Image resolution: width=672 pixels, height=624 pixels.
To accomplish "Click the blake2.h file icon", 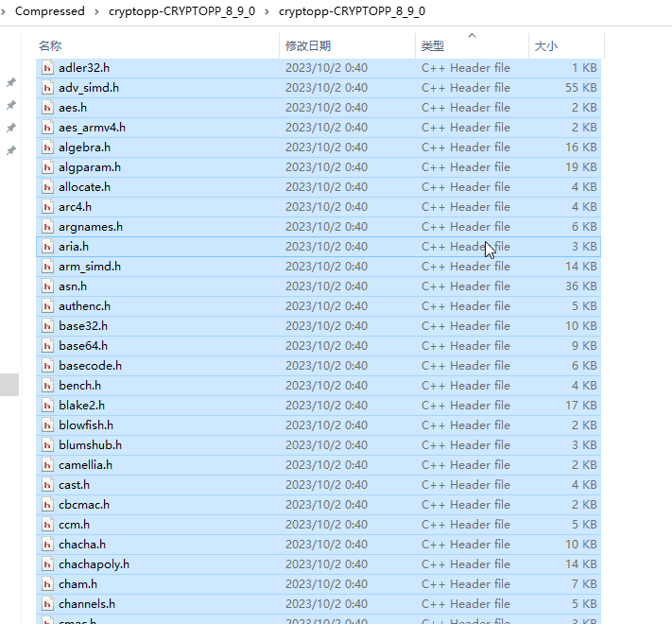I will pos(47,406).
